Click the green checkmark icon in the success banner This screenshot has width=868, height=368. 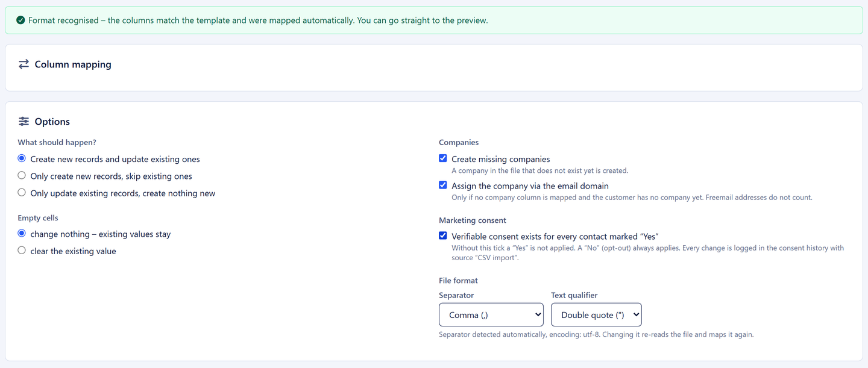coord(21,20)
